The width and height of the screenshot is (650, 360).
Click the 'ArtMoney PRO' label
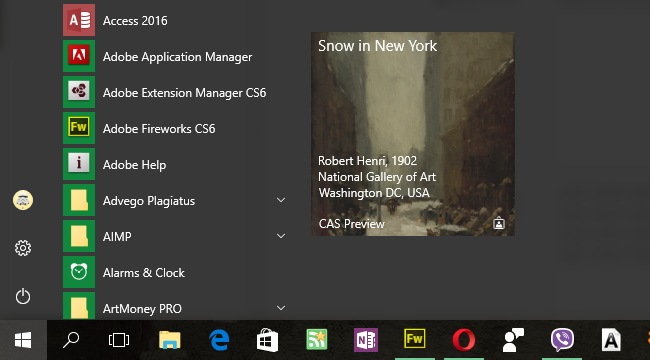point(142,309)
